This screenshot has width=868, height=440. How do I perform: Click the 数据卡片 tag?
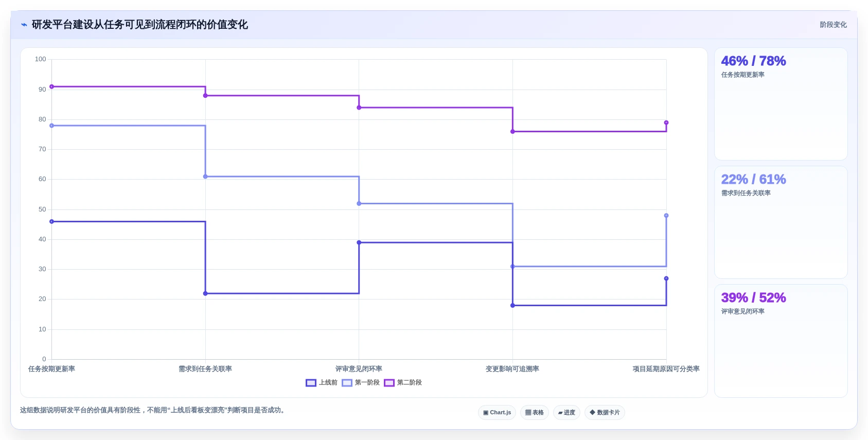click(605, 412)
